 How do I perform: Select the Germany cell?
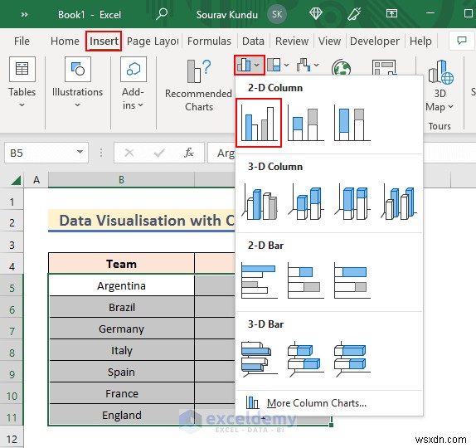(x=121, y=329)
